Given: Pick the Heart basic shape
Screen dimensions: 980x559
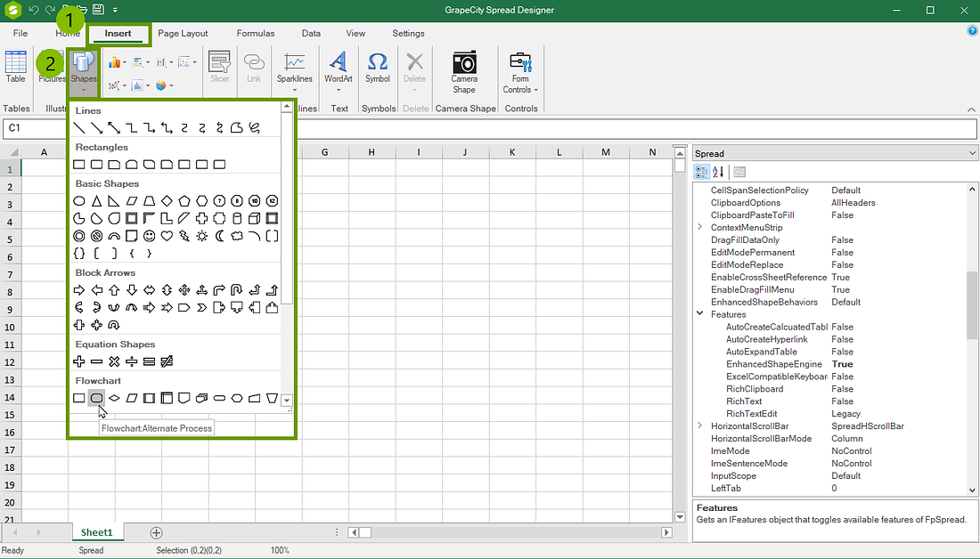Looking at the screenshot, I should (167, 236).
